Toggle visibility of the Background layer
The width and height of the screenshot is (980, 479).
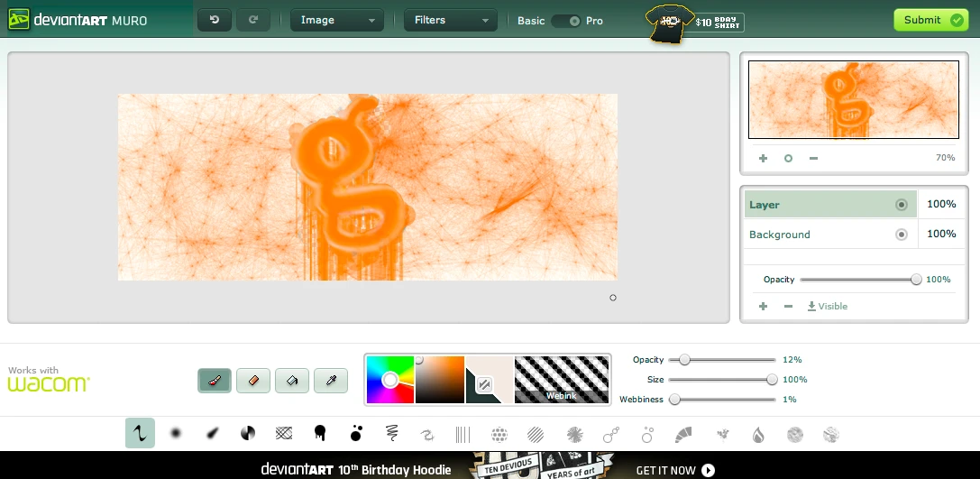tap(902, 235)
